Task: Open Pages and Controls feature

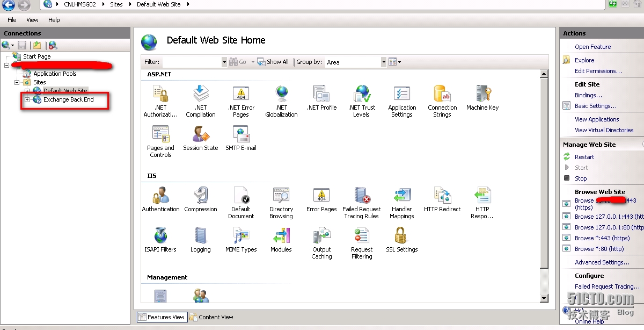Action: click(160, 141)
